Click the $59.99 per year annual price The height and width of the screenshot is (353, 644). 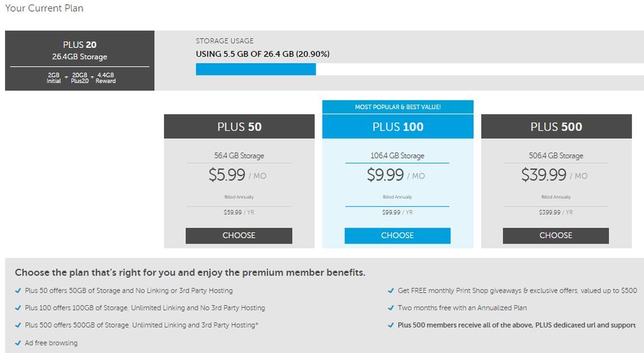pos(239,213)
